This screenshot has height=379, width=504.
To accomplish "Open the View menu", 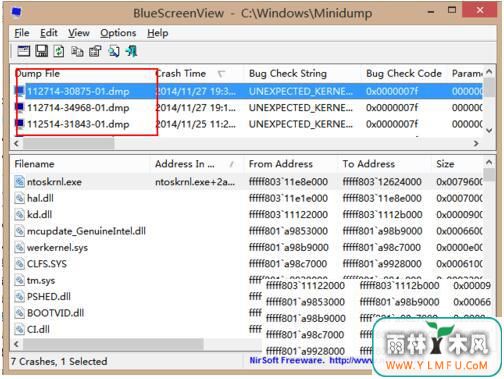I will 79,33.
